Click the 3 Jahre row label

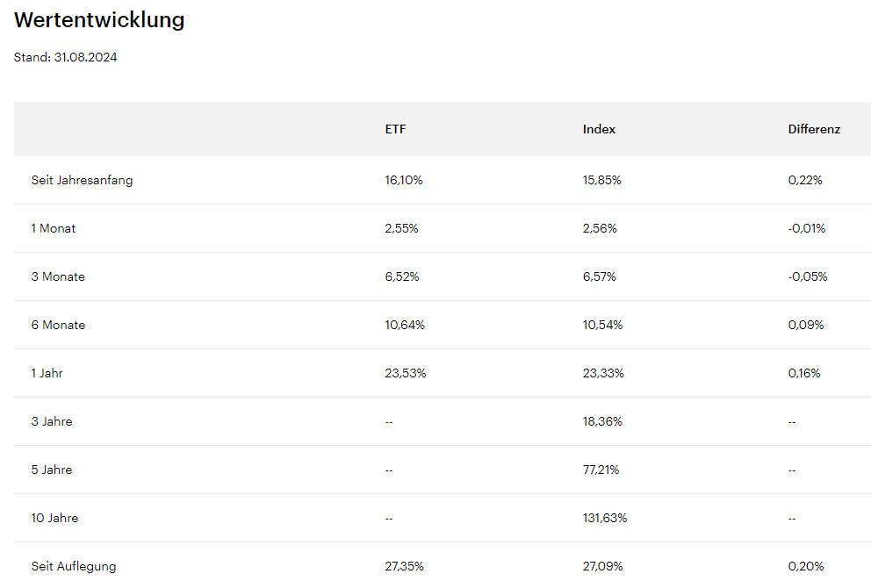pyautogui.click(x=52, y=421)
